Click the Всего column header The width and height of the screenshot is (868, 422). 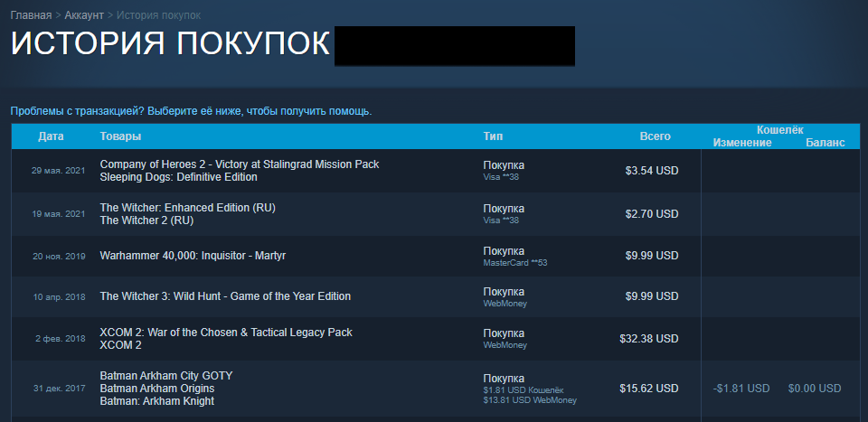click(x=655, y=136)
